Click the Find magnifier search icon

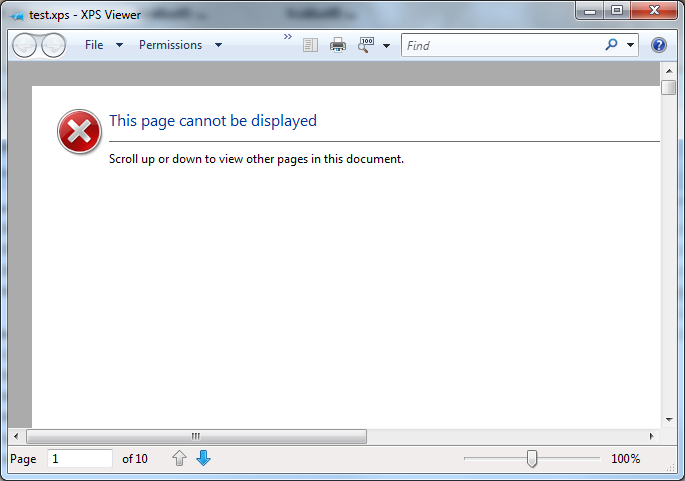click(x=611, y=45)
